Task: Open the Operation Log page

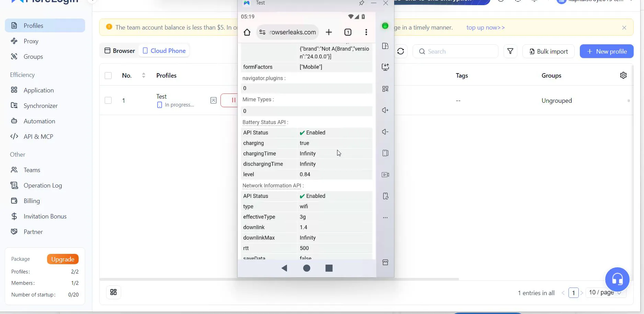Action: [45, 185]
